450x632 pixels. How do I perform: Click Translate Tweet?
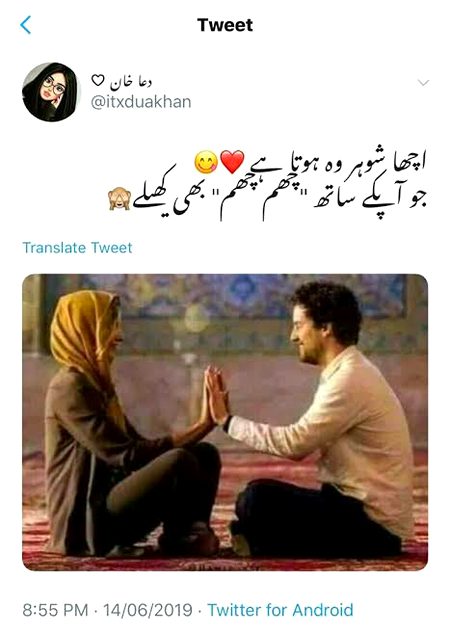tap(77, 247)
